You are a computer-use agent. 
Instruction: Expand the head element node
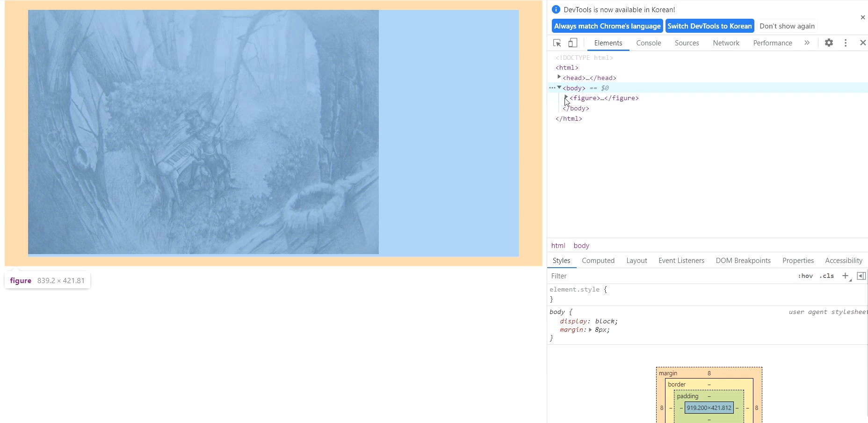click(x=559, y=77)
